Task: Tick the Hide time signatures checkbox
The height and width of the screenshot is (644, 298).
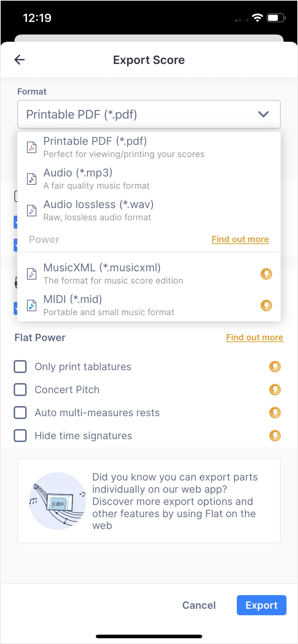Action: (x=20, y=436)
